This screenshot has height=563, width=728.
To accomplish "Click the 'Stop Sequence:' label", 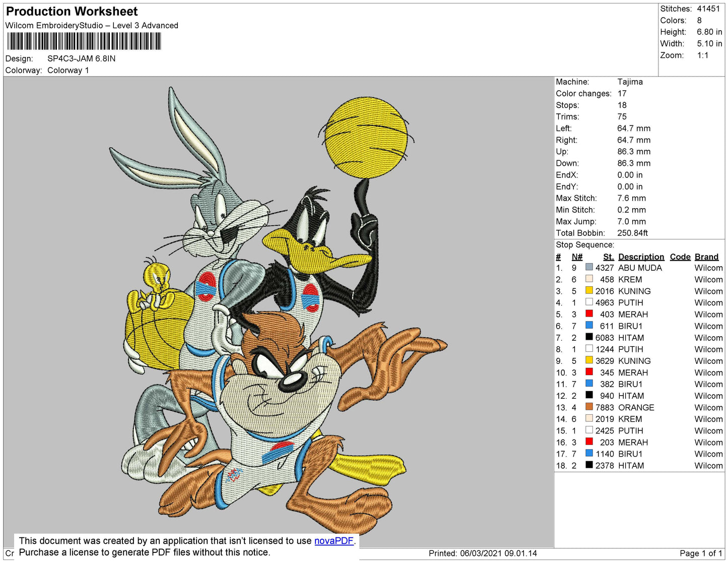I will pyautogui.click(x=585, y=245).
